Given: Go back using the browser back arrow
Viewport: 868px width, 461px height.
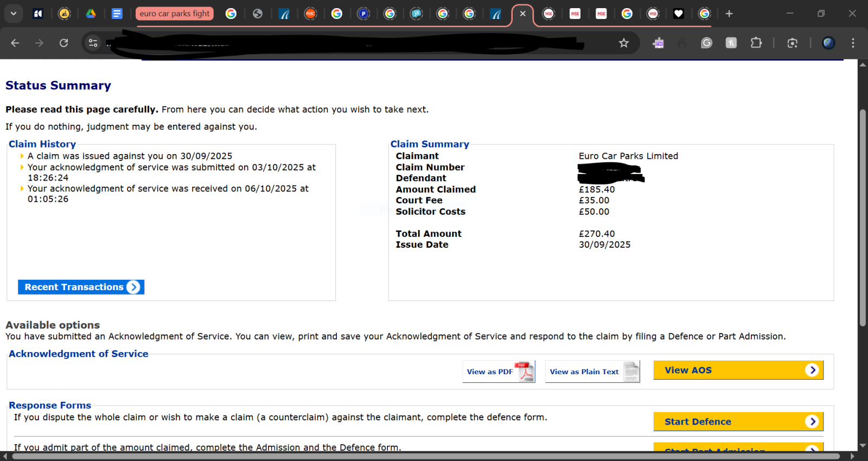Looking at the screenshot, I should (x=15, y=43).
